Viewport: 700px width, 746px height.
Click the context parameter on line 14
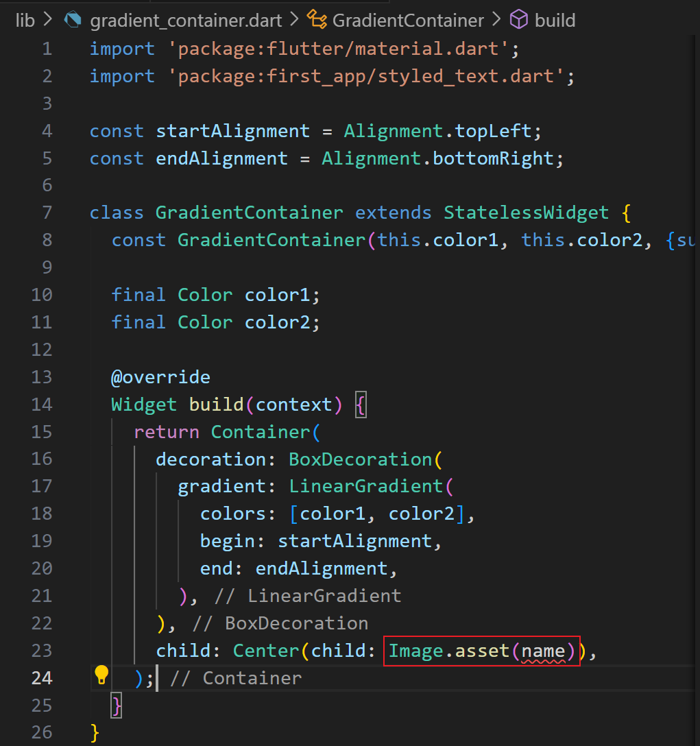(x=293, y=405)
